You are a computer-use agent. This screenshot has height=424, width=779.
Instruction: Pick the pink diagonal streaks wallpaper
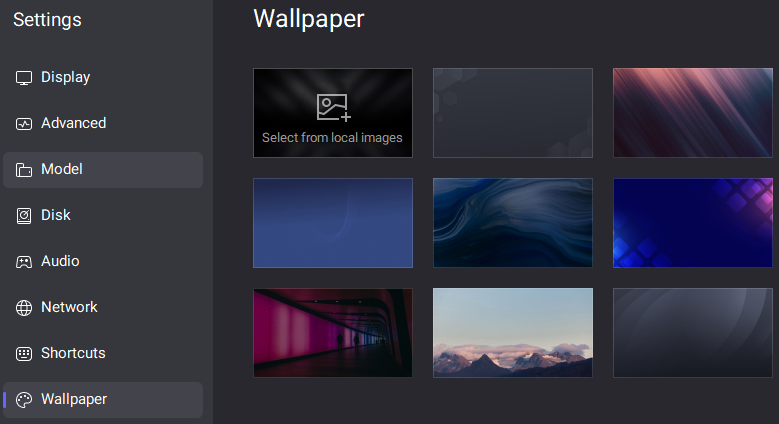pyautogui.click(x=693, y=113)
